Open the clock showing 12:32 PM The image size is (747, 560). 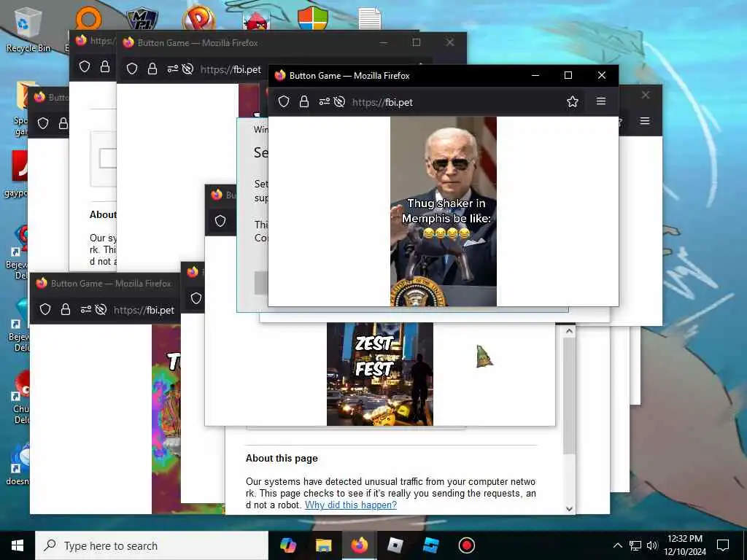point(685,545)
